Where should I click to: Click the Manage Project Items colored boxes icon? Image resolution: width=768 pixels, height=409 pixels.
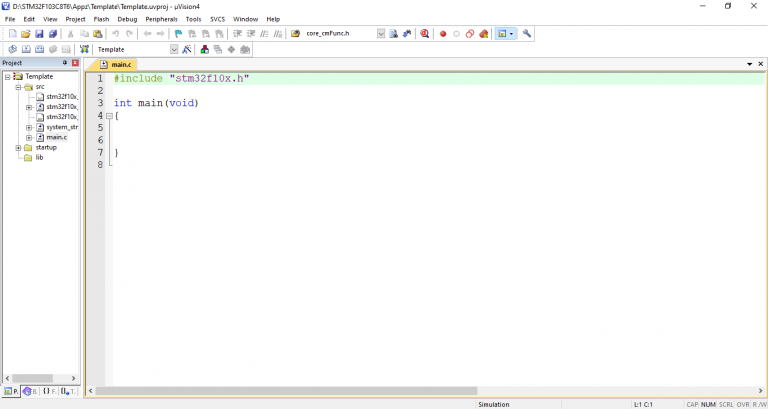pos(205,49)
